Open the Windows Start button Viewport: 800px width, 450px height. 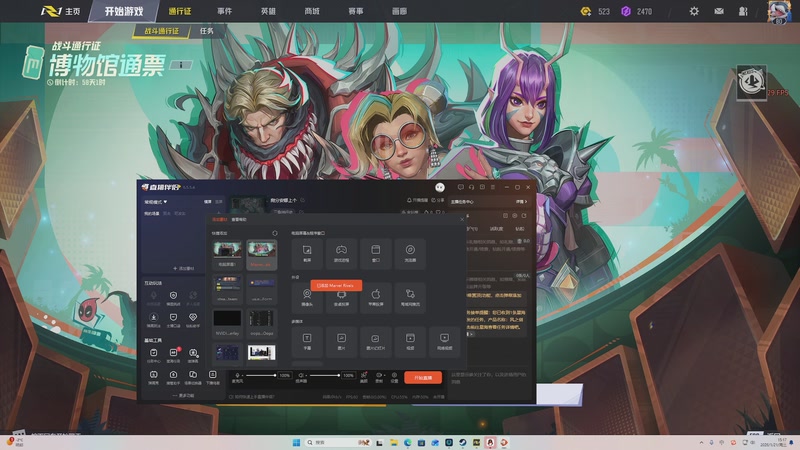(296, 442)
